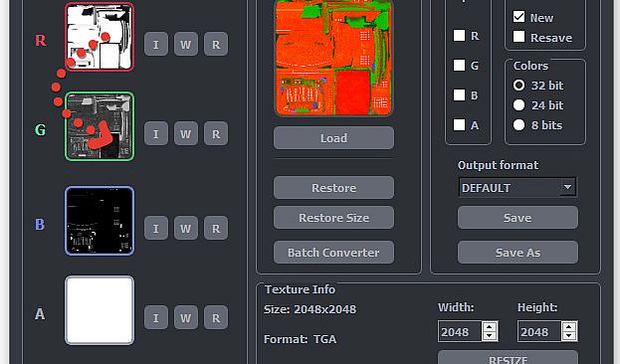Select the green channel thumbnail

[100, 126]
